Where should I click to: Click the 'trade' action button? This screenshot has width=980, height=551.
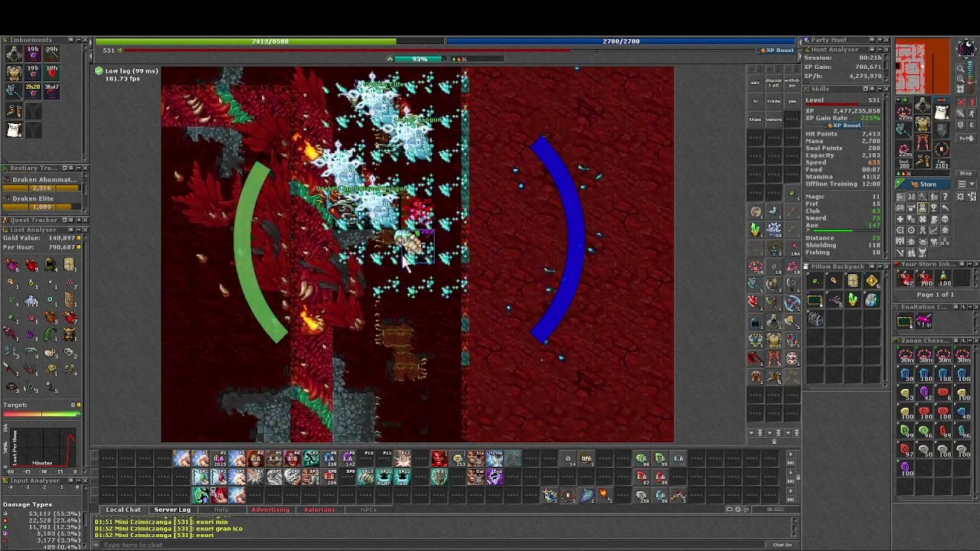pos(774,101)
